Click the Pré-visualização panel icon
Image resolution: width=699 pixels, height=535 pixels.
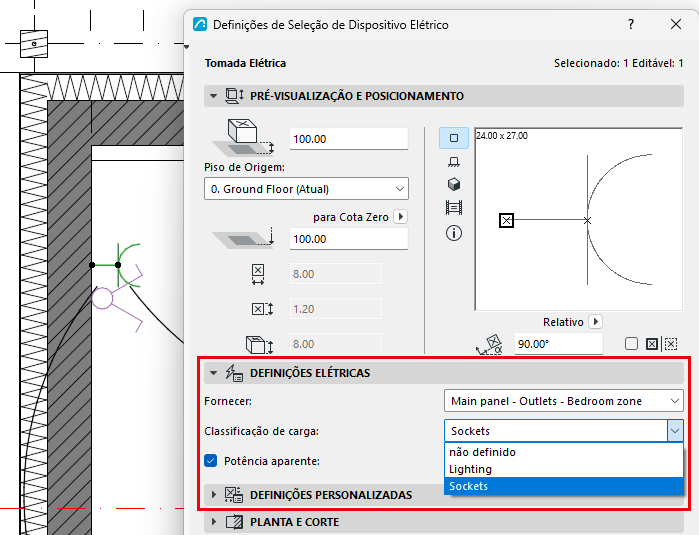pos(234,95)
